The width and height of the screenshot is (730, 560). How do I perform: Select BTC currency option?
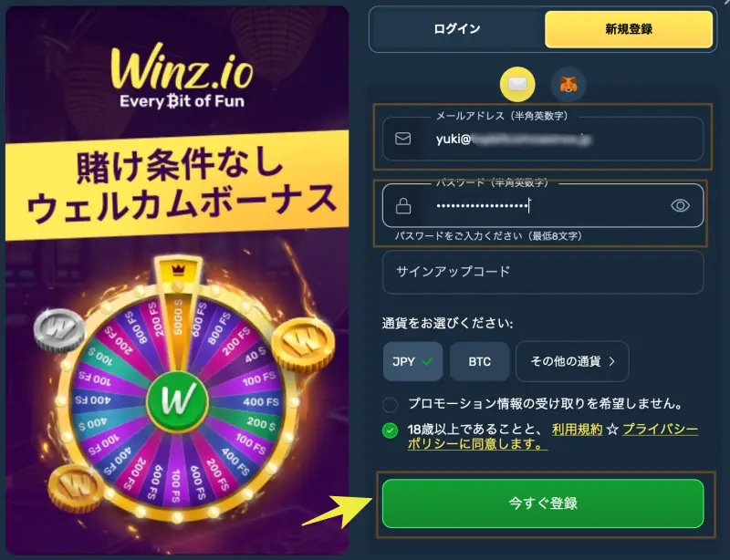point(480,361)
